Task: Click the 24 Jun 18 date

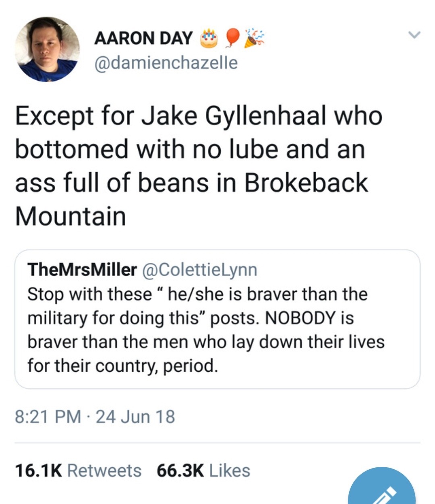Action: (x=135, y=417)
